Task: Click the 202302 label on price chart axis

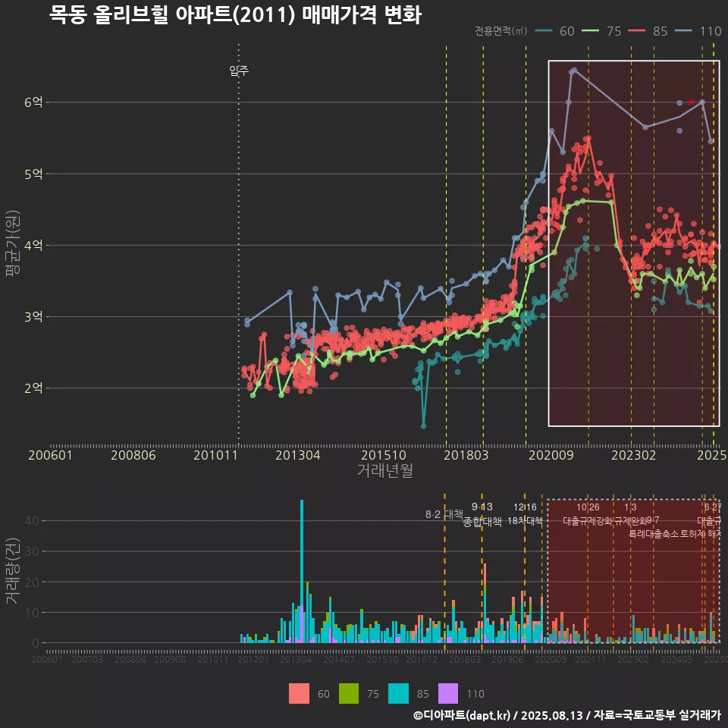Action: 634,455
